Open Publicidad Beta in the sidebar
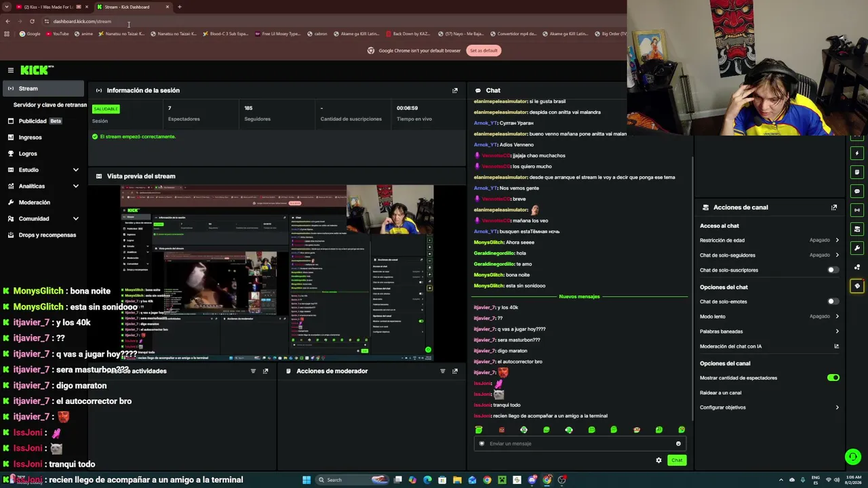The image size is (868, 488). 43,121
